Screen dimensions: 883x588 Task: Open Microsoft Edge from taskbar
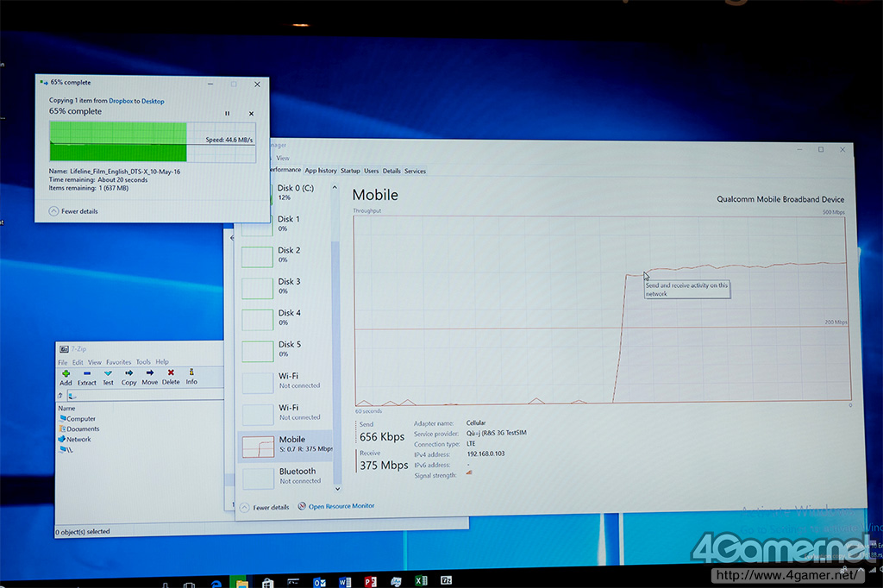click(216, 583)
